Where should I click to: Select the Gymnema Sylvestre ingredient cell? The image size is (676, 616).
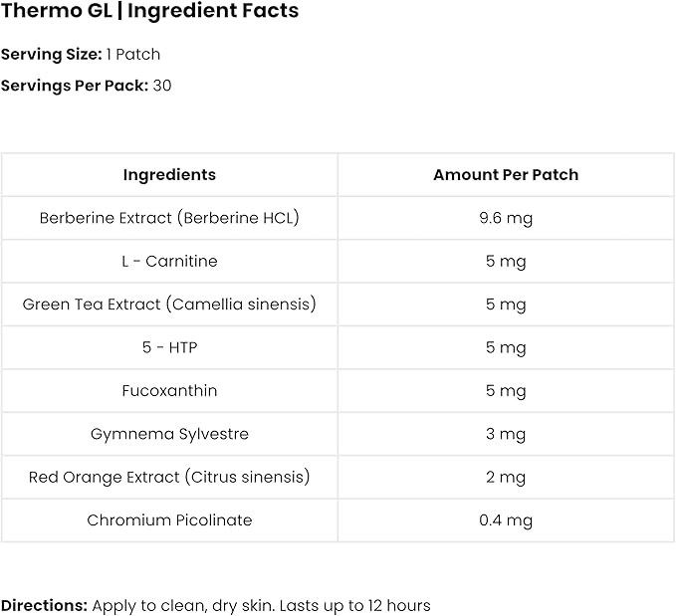click(x=169, y=434)
